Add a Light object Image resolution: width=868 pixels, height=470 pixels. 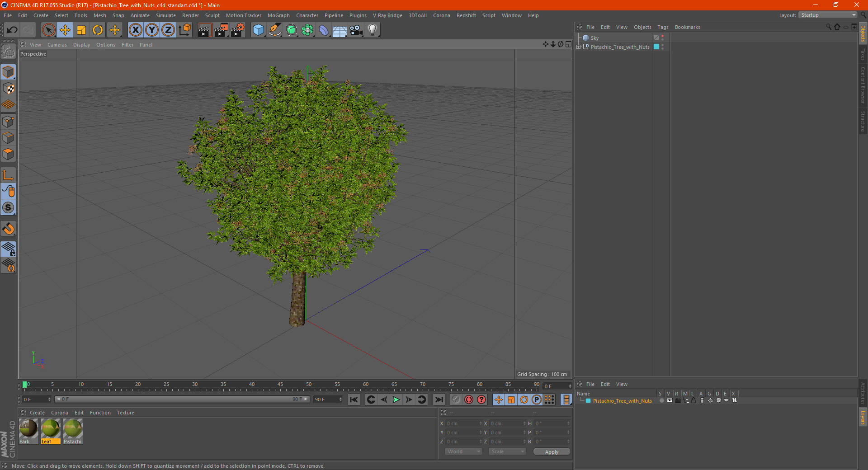[373, 30]
